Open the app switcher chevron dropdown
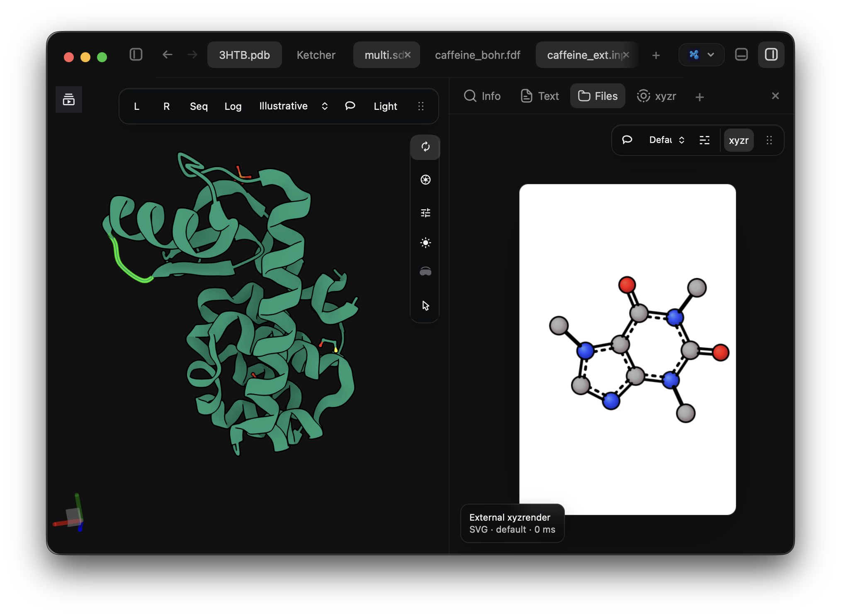 coord(701,55)
